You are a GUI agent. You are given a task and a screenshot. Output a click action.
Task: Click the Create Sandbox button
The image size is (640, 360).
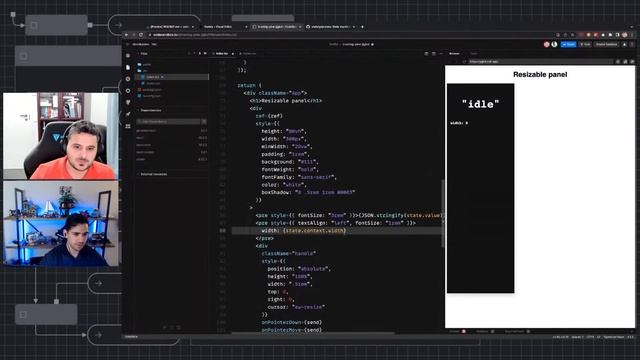[x=606, y=44]
